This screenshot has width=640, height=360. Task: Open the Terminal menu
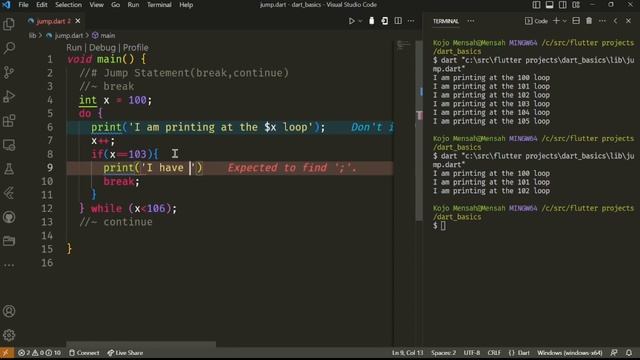(159, 5)
